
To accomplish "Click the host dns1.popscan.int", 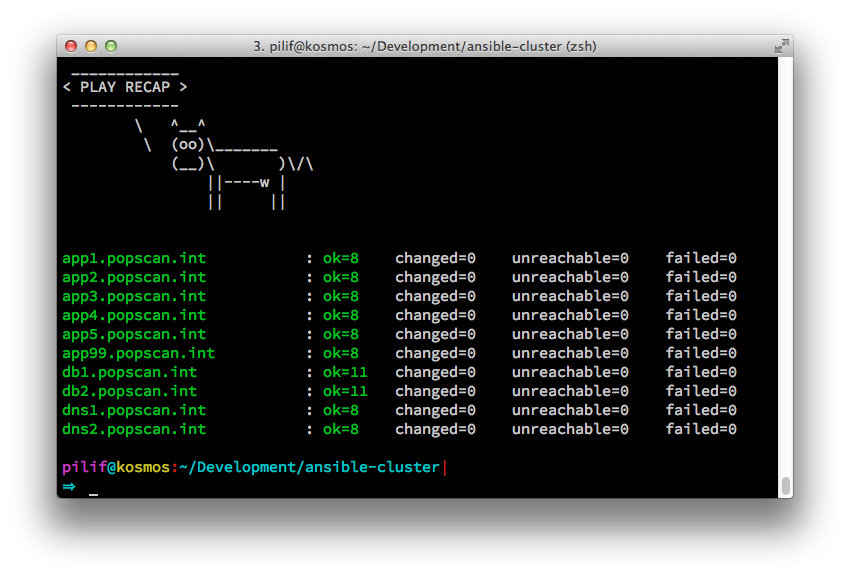I will [134, 410].
